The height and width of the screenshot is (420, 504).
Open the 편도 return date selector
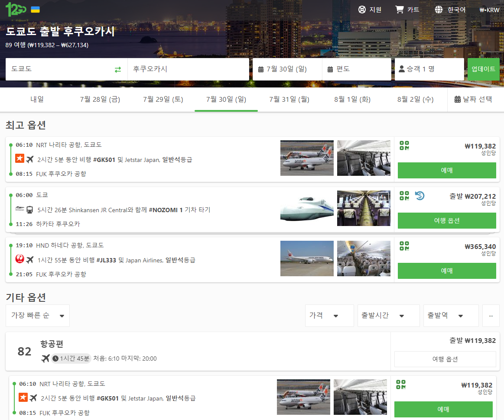357,69
